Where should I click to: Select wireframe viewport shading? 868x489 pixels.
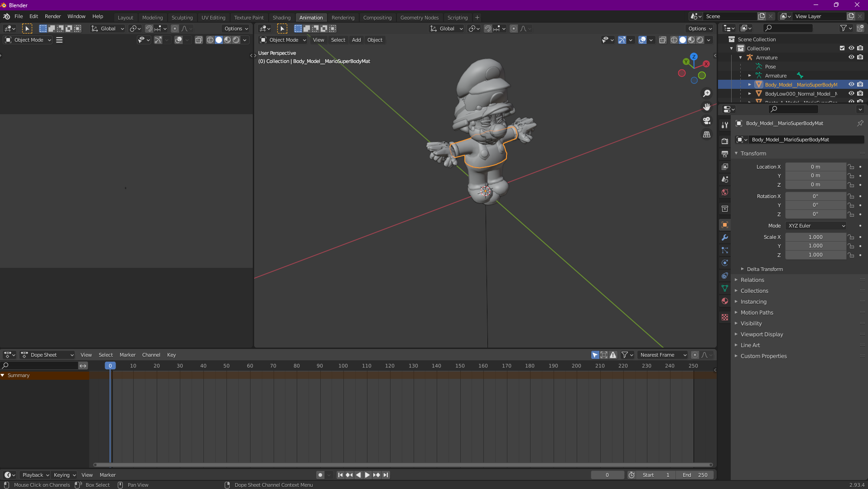tap(674, 40)
